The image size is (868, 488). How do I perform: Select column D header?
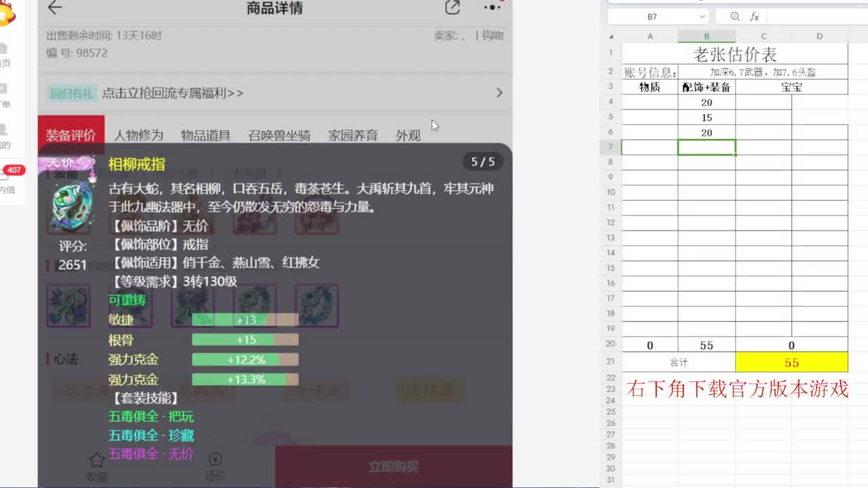tap(819, 37)
